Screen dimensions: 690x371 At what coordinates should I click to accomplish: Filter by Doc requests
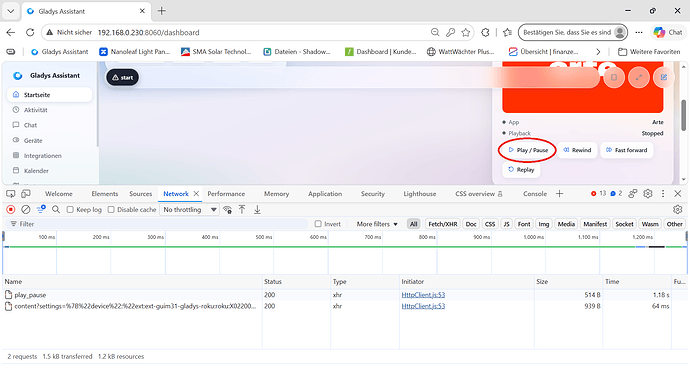click(471, 224)
